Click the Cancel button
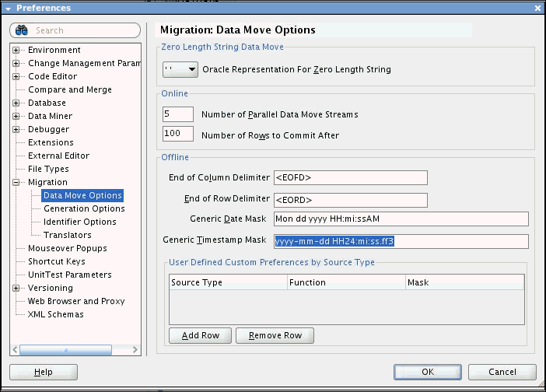The height and width of the screenshot is (392, 546). [x=502, y=372]
